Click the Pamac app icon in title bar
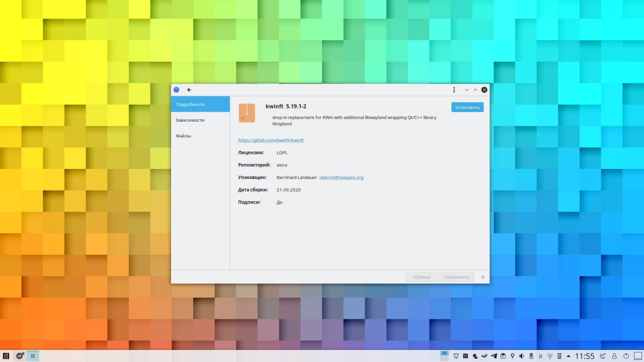This screenshot has width=644, height=362. (x=176, y=89)
